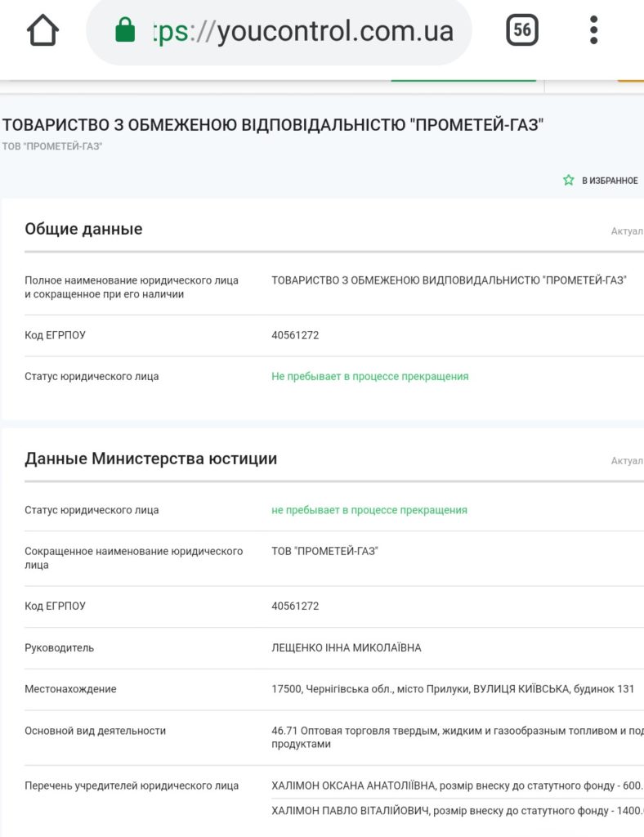Click the "В ИЗБРАННОЕ" link

(609, 181)
